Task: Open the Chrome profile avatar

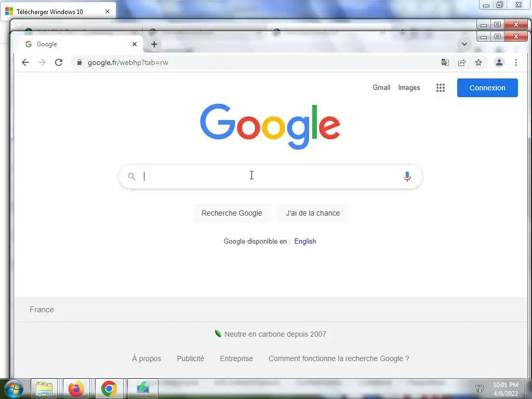Action: (x=499, y=62)
